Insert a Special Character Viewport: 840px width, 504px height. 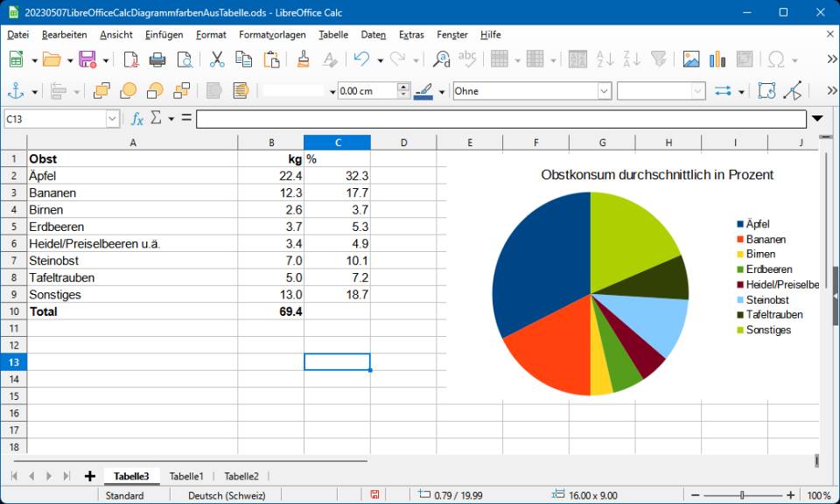tap(776, 60)
